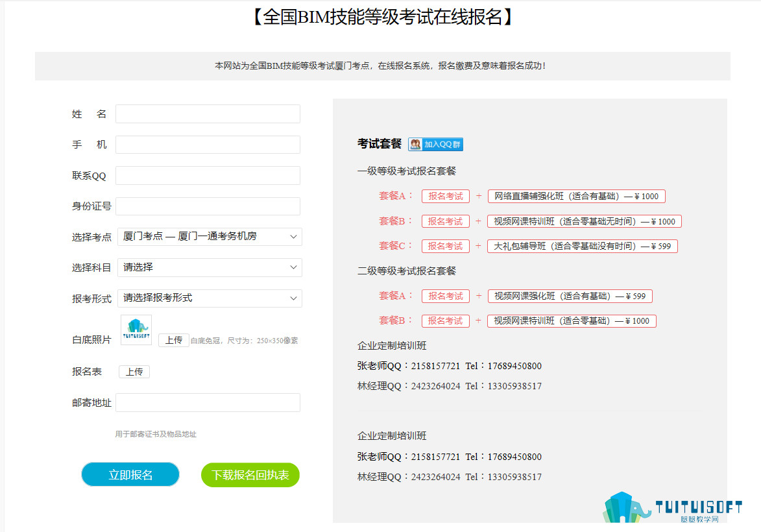Click the 用于邮寄证书及物品地址 hint text
Screen dimensions: 761x532
(156, 434)
